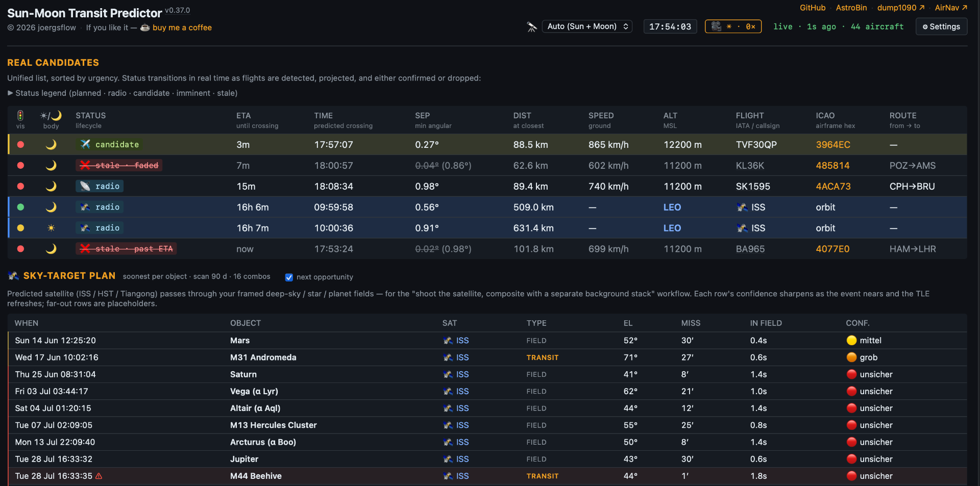Viewport: 980px width, 486px height.
Task: Click buy me a coffee link
Action: [x=182, y=28]
